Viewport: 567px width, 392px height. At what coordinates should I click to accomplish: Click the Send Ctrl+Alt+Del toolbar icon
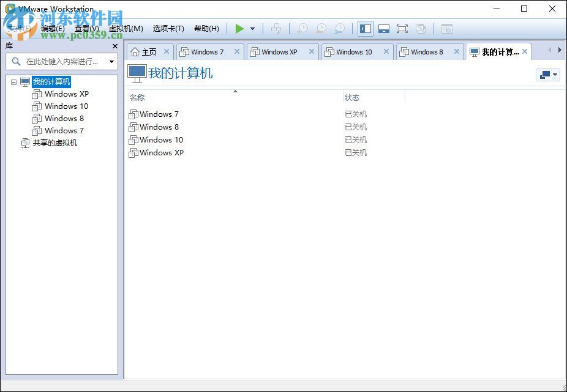276,28
